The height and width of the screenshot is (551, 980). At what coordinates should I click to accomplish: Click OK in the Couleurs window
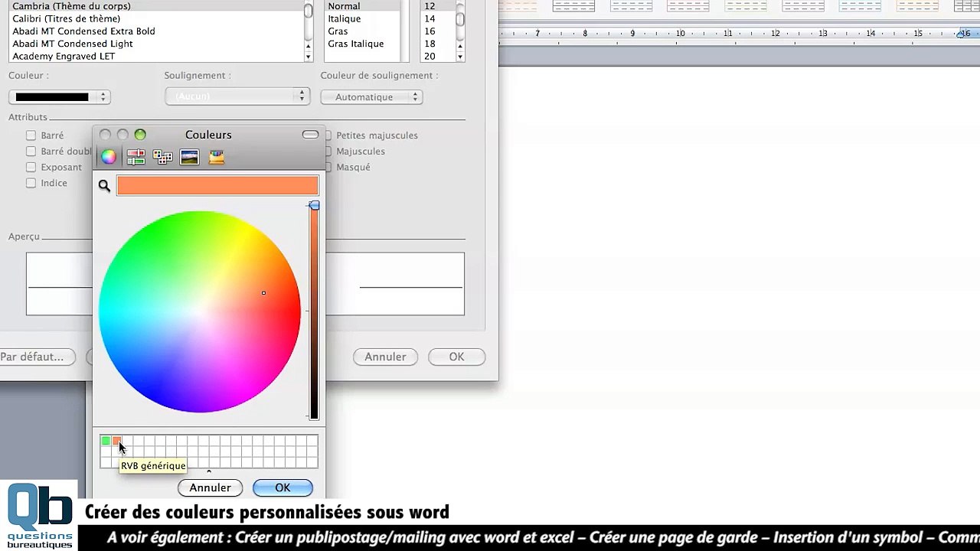283,487
